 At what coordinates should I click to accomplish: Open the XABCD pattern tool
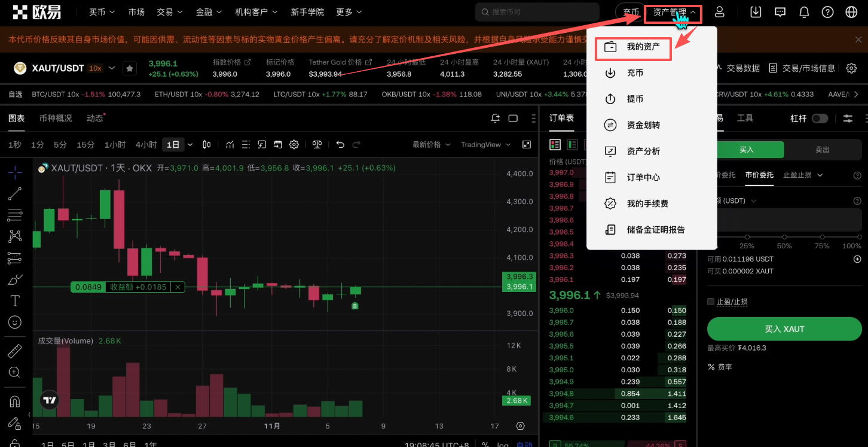14,236
